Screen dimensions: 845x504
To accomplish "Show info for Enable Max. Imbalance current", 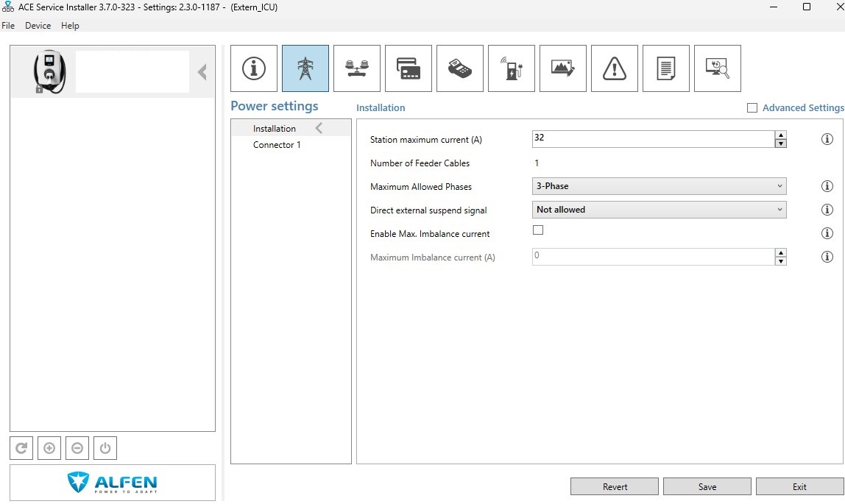I will [827, 233].
